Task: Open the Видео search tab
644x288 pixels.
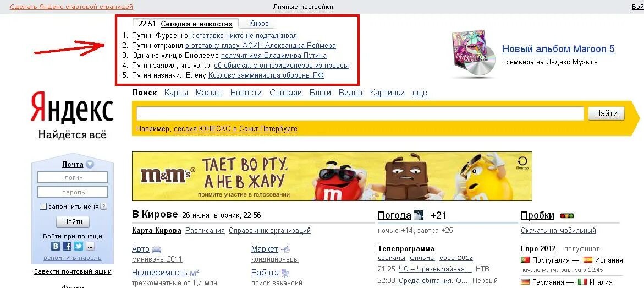Action: 350,93
